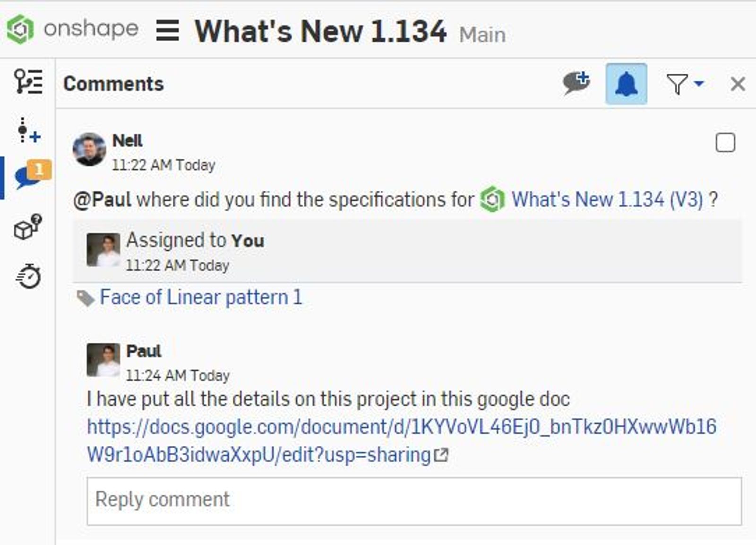Open the part configuration help icon
Image resolution: width=756 pixels, height=545 pixels.
point(28,227)
